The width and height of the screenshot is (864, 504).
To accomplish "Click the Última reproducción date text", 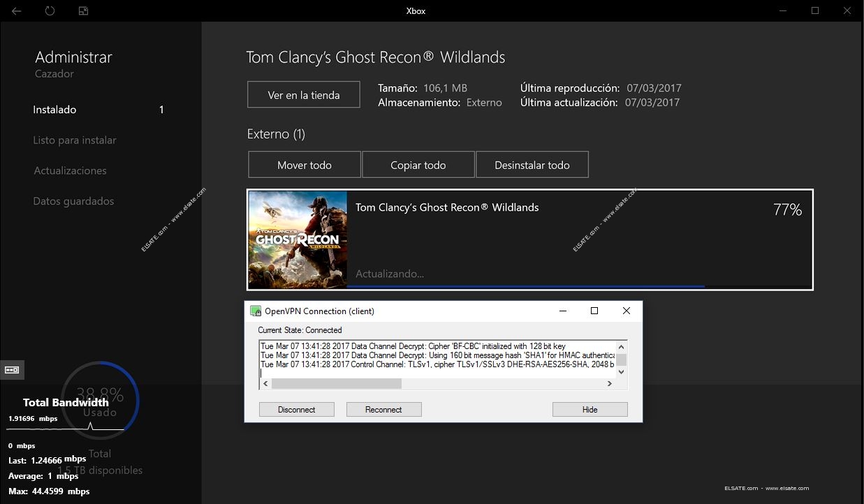I will 601,88.
